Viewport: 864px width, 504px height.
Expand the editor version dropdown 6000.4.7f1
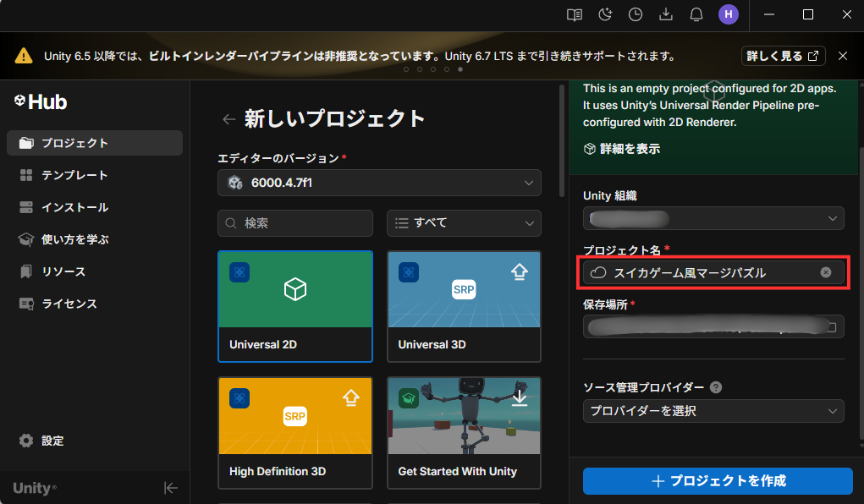click(379, 183)
